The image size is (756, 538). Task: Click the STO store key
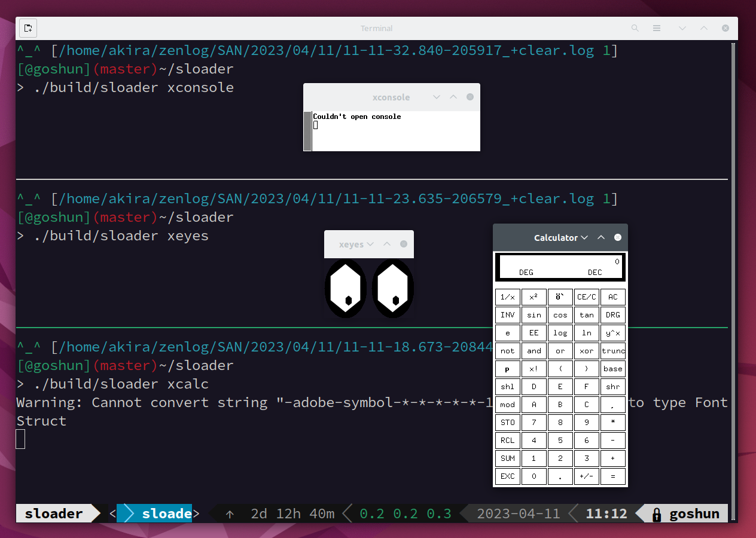508,423
